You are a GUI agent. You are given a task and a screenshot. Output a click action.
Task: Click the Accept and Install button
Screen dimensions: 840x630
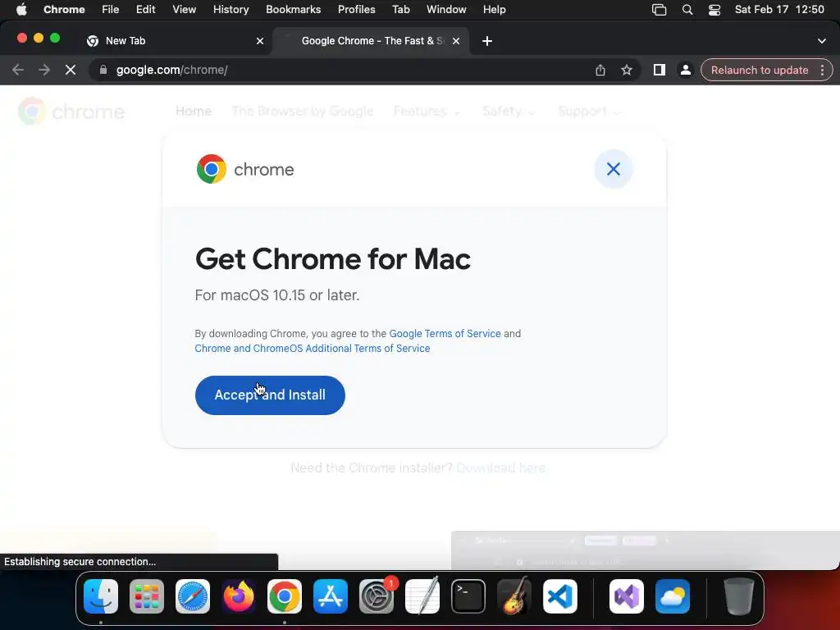(x=270, y=395)
